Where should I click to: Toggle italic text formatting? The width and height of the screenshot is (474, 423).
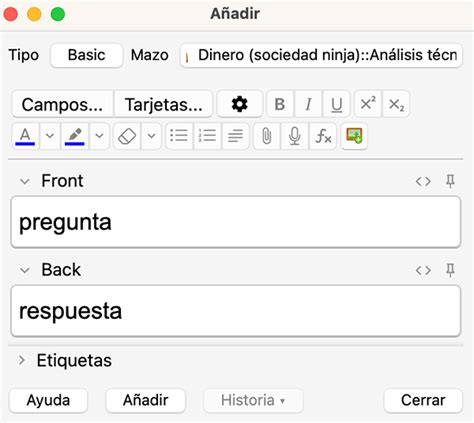[x=308, y=104]
